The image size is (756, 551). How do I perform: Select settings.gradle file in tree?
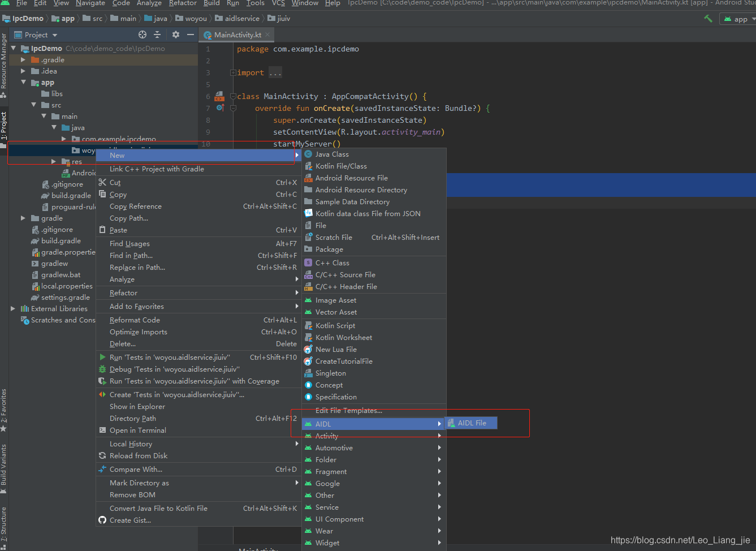coord(60,297)
